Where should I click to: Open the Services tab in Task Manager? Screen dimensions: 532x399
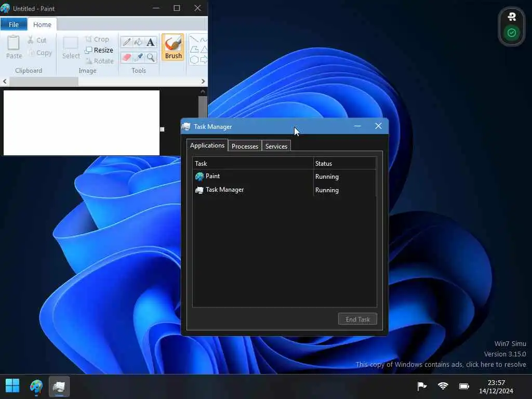[x=276, y=146]
